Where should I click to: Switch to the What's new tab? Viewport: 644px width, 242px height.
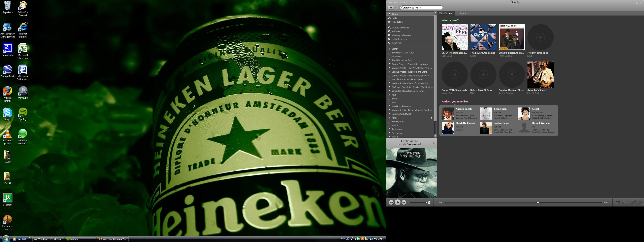point(446,14)
